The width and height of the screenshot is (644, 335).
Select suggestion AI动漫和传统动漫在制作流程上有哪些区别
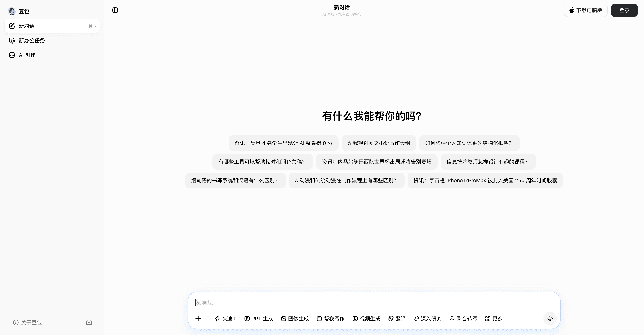coord(346,180)
